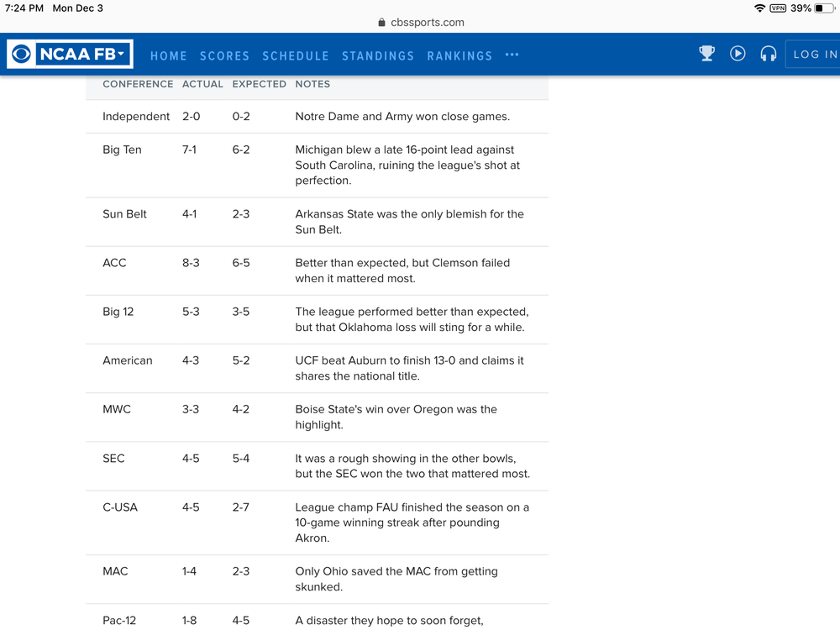The height and width of the screenshot is (630, 840).
Task: Click the Notes column header
Action: 312,84
